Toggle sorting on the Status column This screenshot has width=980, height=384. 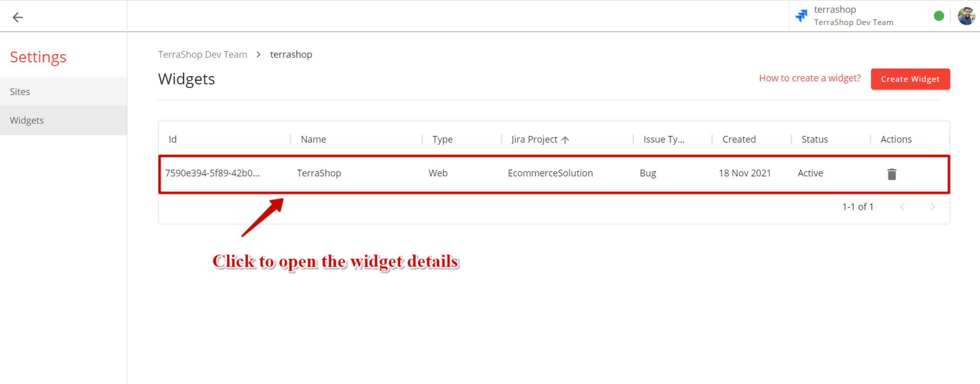coord(814,139)
